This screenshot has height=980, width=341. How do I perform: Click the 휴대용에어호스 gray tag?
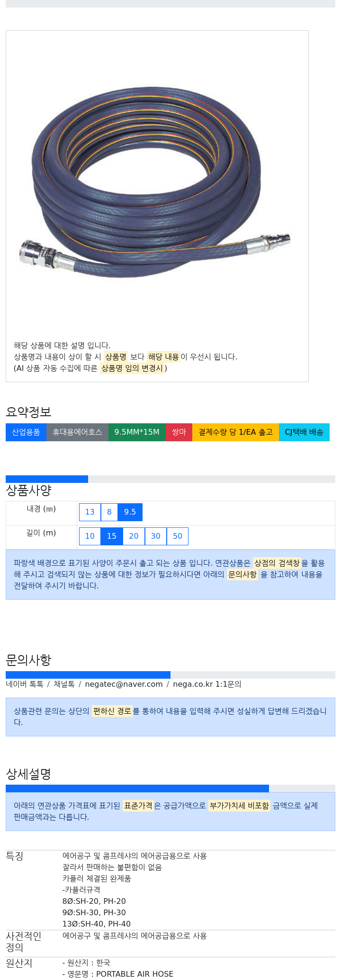77,432
